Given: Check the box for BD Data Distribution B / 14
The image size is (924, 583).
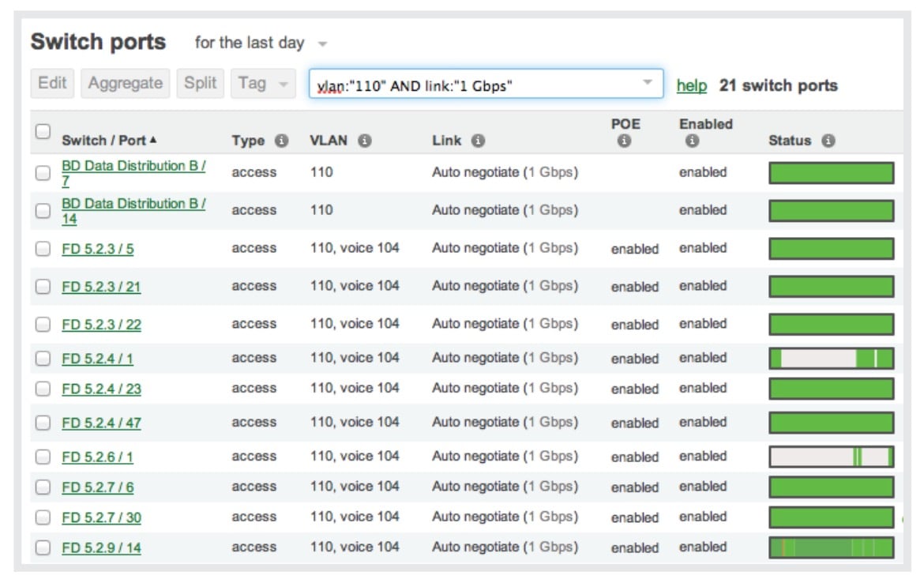Looking at the screenshot, I should [43, 210].
